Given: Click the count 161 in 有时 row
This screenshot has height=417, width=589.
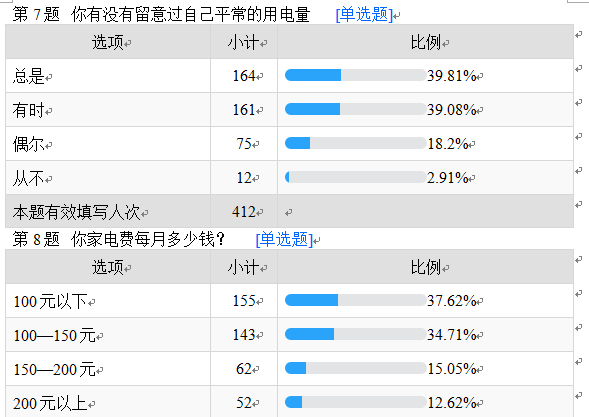Looking at the screenshot, I should click(x=244, y=110).
